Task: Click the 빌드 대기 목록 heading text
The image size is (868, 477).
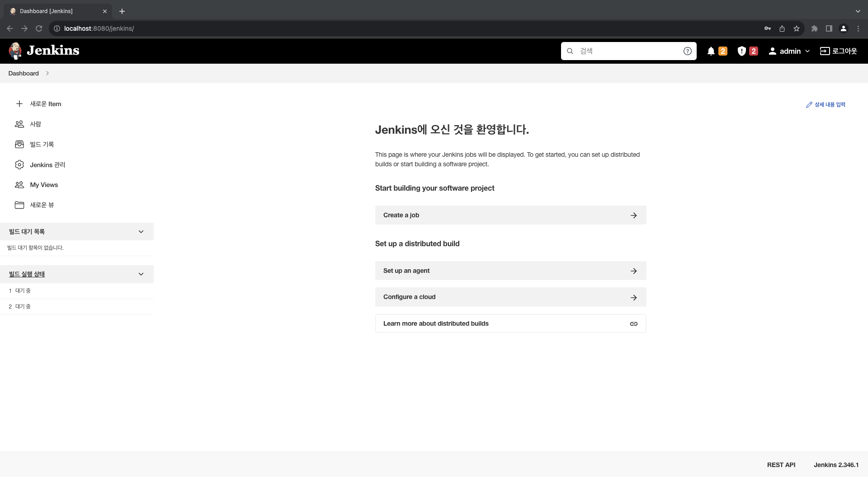Action: (x=27, y=232)
